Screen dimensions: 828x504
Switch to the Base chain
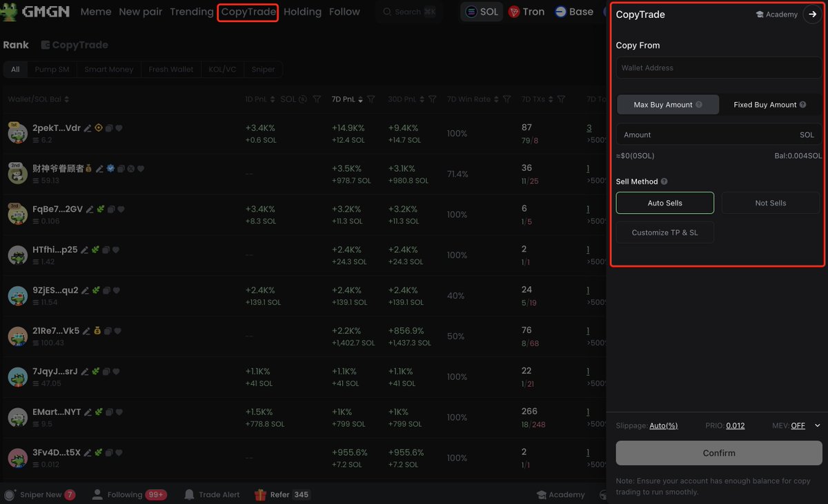pyautogui.click(x=574, y=12)
